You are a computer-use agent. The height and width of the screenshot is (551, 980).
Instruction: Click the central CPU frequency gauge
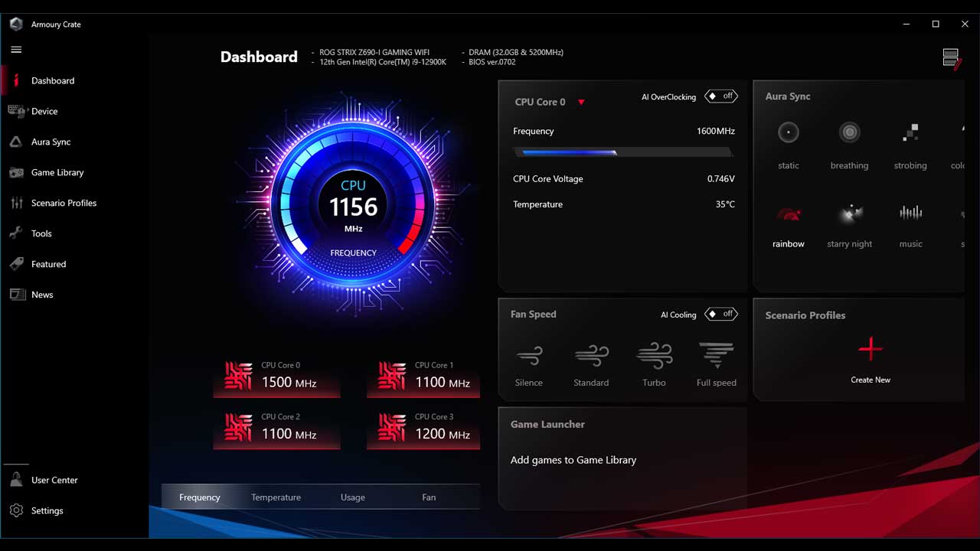click(353, 207)
